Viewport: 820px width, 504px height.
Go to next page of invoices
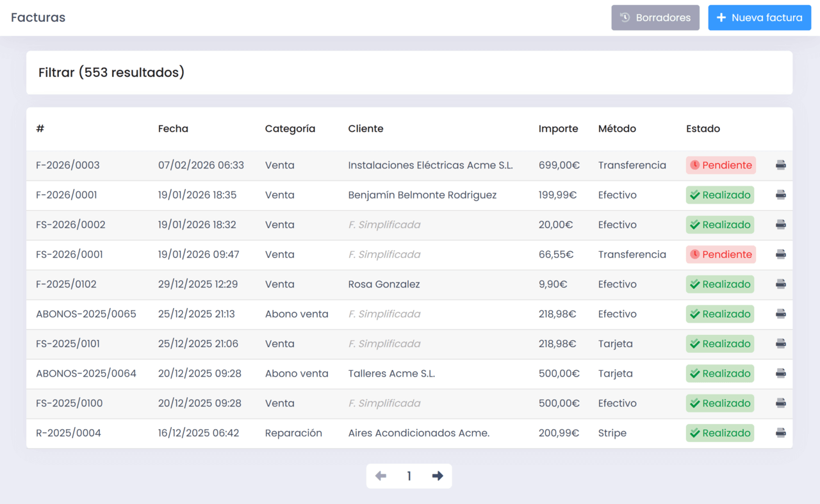click(x=438, y=476)
